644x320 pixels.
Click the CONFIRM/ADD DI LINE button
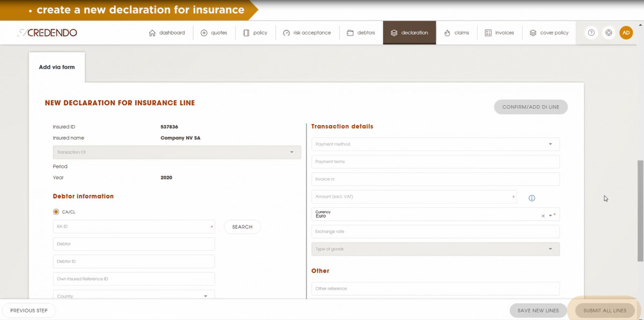pos(531,107)
